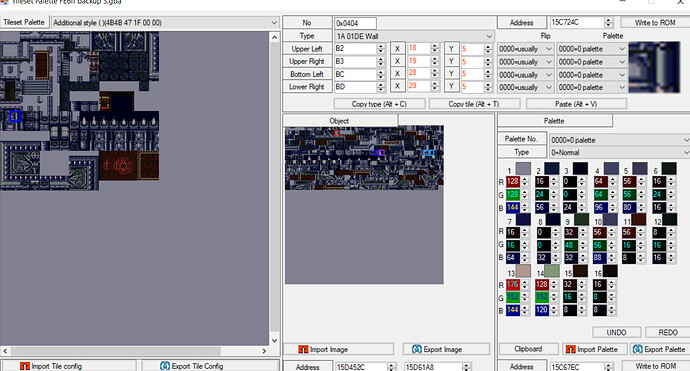Open the Tileset Palette style dropdown

[165, 22]
